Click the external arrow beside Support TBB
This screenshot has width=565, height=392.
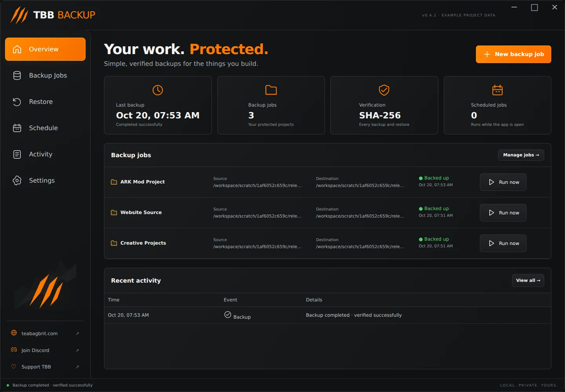77,367
